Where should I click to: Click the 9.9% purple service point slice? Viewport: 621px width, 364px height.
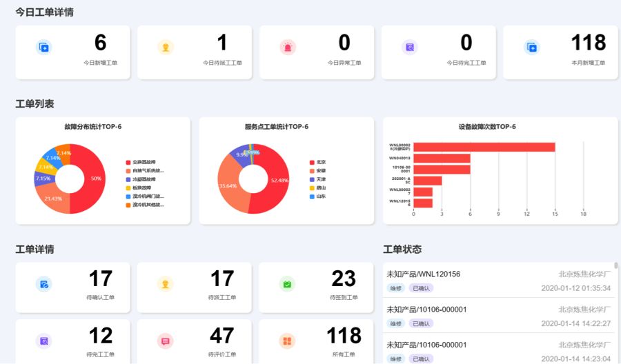[x=241, y=154]
